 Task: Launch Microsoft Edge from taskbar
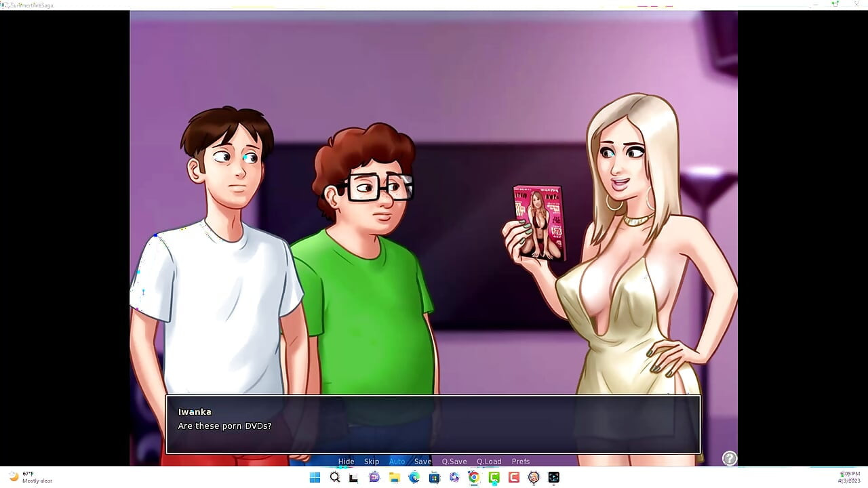414,478
